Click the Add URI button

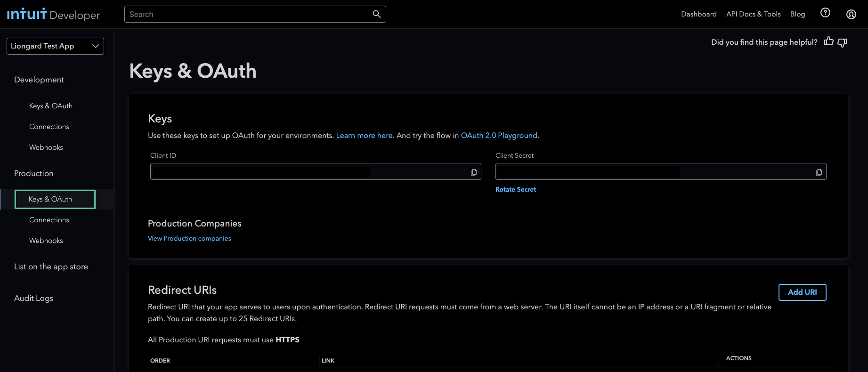pos(803,292)
